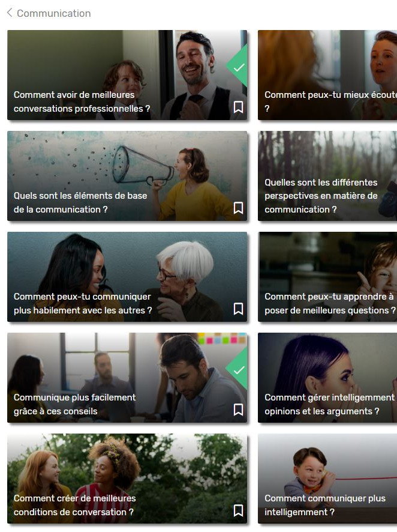Bookmark 'Comment créer de meilleures conditions' card
Image resolution: width=397 pixels, height=532 pixels.
click(239, 510)
